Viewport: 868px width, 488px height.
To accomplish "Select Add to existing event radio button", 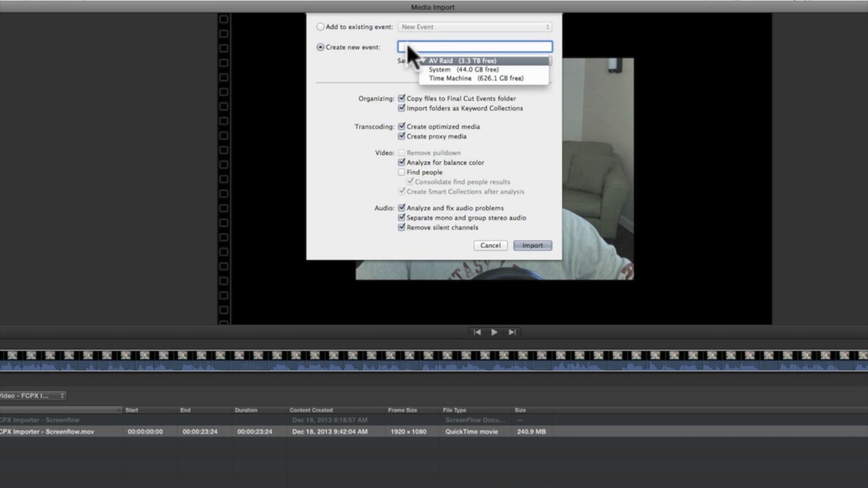I will (320, 27).
